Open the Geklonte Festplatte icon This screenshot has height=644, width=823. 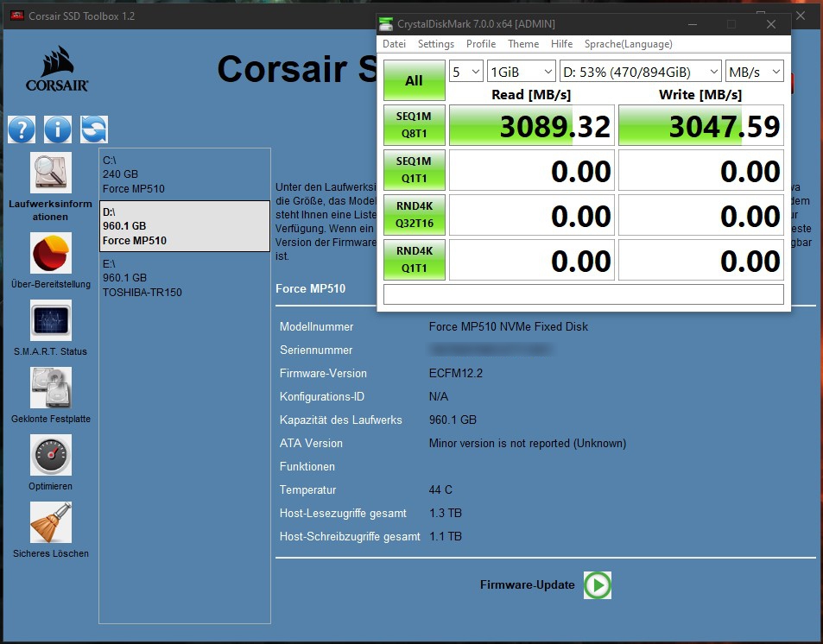tap(50, 388)
